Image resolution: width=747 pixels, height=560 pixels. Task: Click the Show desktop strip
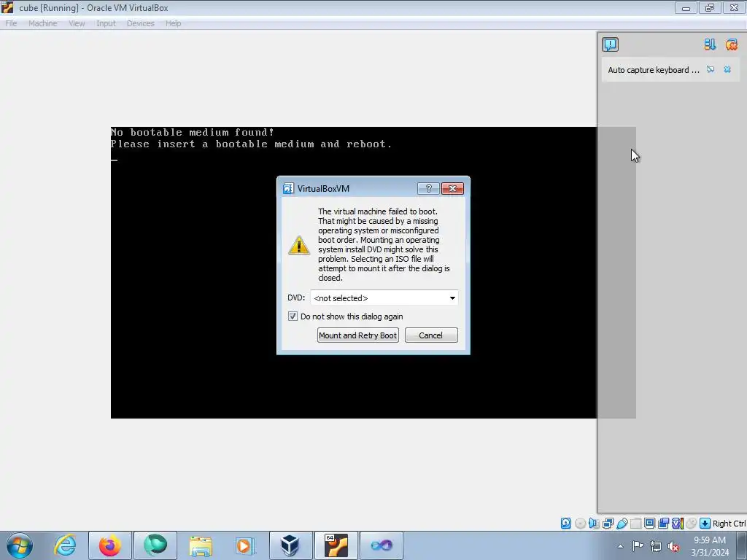point(742,546)
